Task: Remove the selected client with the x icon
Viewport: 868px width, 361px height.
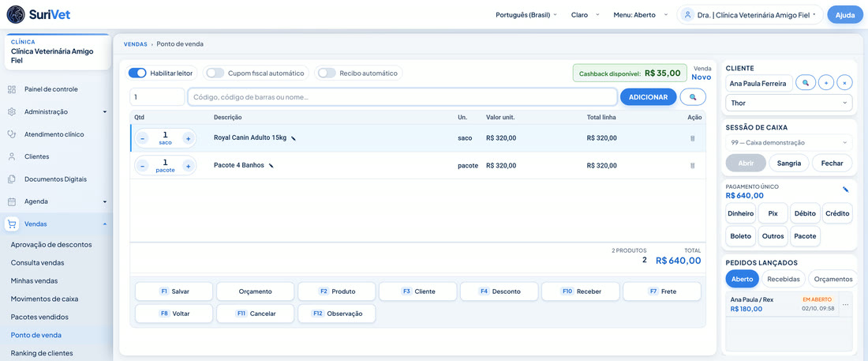Action: click(x=845, y=83)
